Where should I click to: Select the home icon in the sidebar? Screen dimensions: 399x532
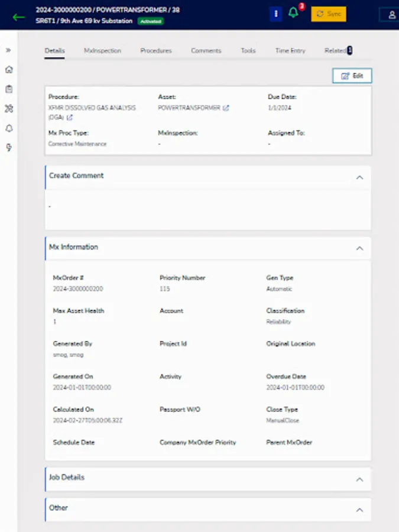(8, 70)
